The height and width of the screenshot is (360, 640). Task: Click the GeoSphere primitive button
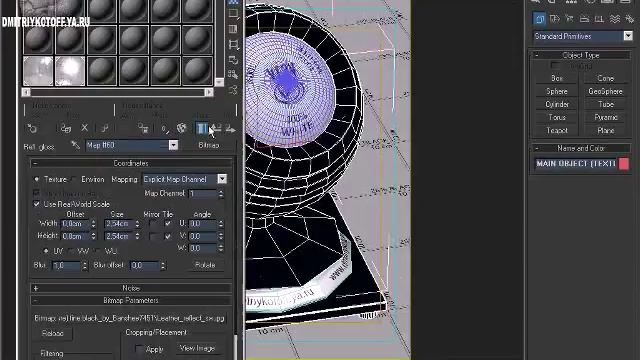606,91
